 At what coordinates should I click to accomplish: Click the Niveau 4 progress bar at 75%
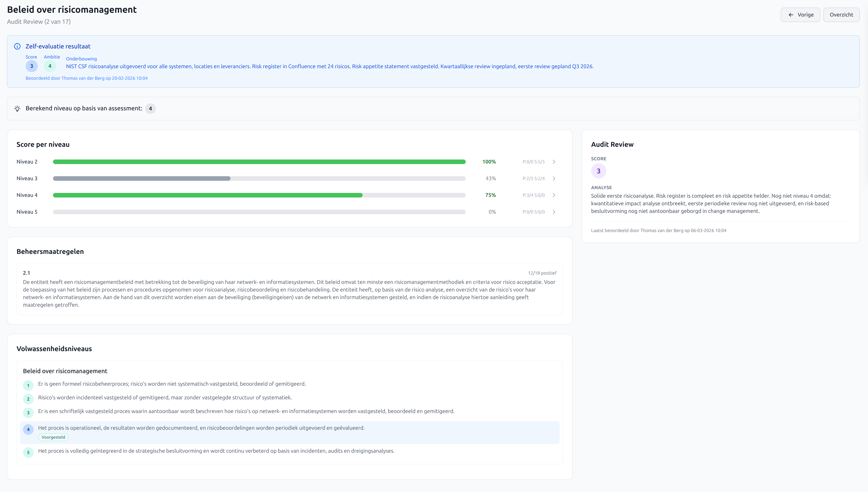[259, 195]
